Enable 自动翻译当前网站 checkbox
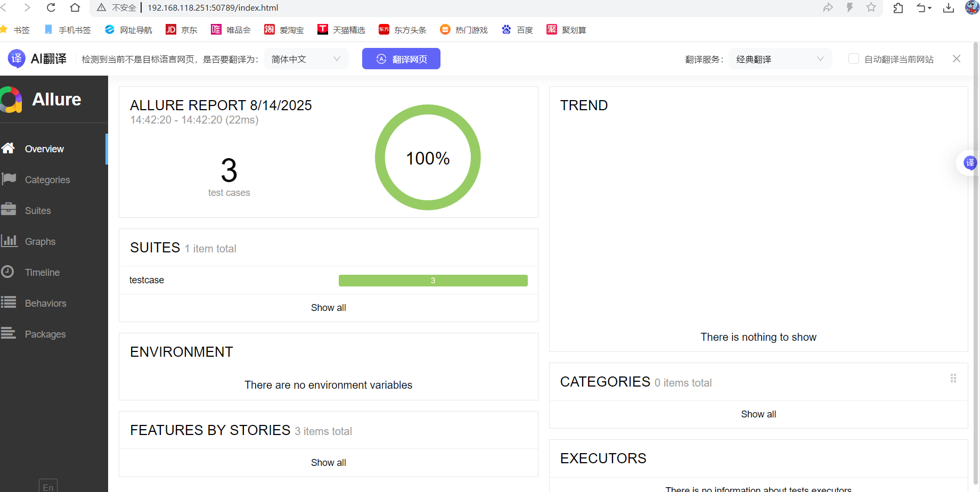Screen dimensions: 980x492 tap(853, 59)
